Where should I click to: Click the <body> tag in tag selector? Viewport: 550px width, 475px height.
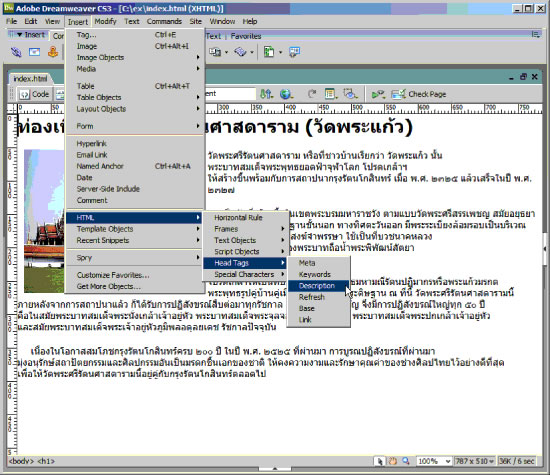point(21,461)
